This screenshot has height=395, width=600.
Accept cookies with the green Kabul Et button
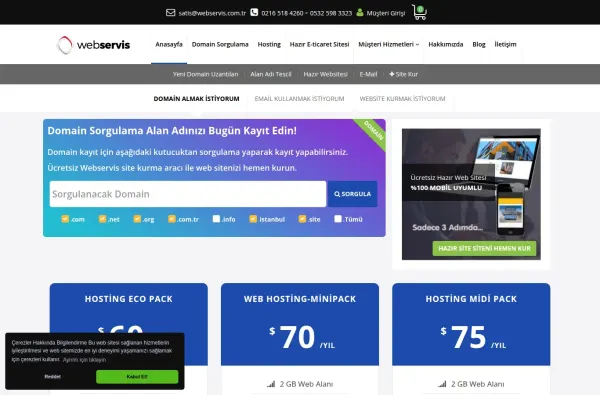[x=137, y=377]
